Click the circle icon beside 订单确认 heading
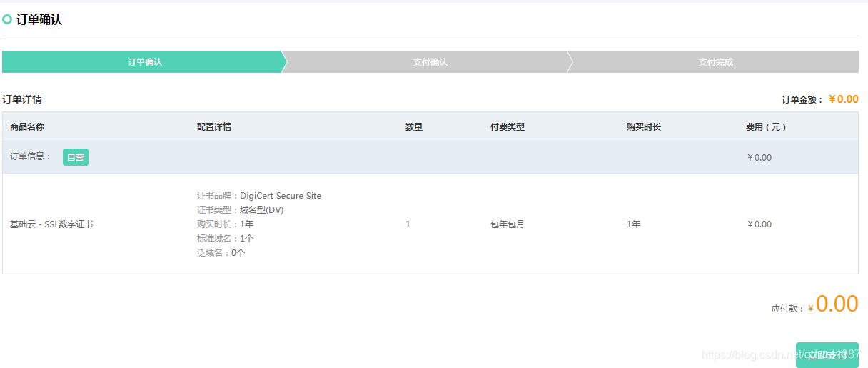Viewport: 868px width, 368px height. click(x=7, y=19)
